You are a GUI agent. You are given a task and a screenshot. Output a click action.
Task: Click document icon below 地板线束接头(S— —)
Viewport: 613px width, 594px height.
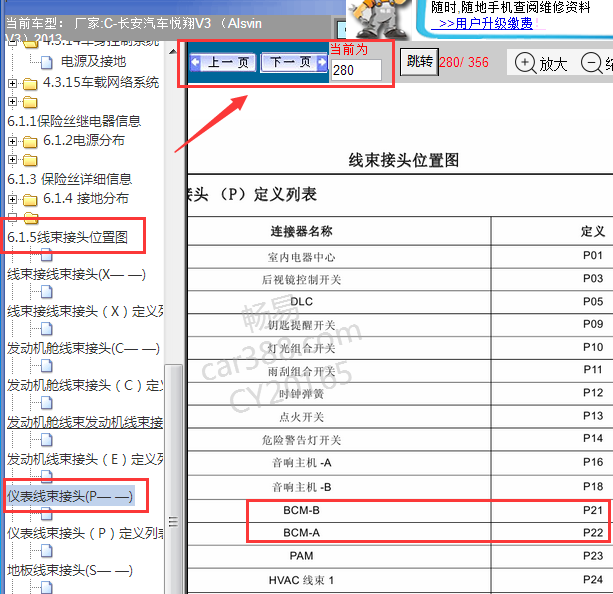pos(47,588)
